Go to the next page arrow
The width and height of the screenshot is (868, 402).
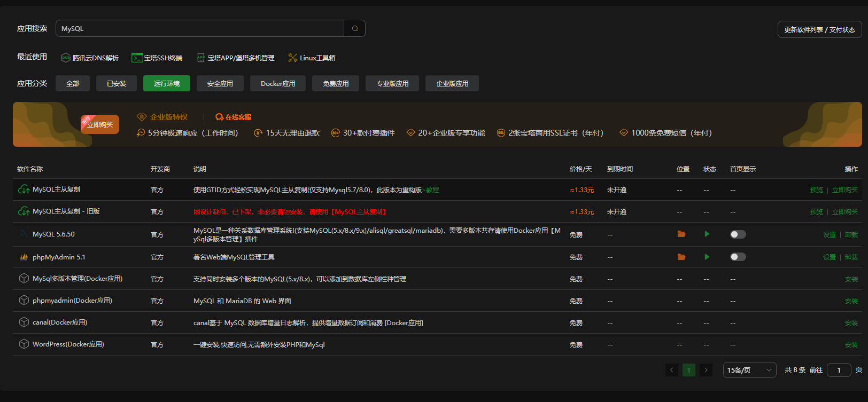click(x=706, y=370)
